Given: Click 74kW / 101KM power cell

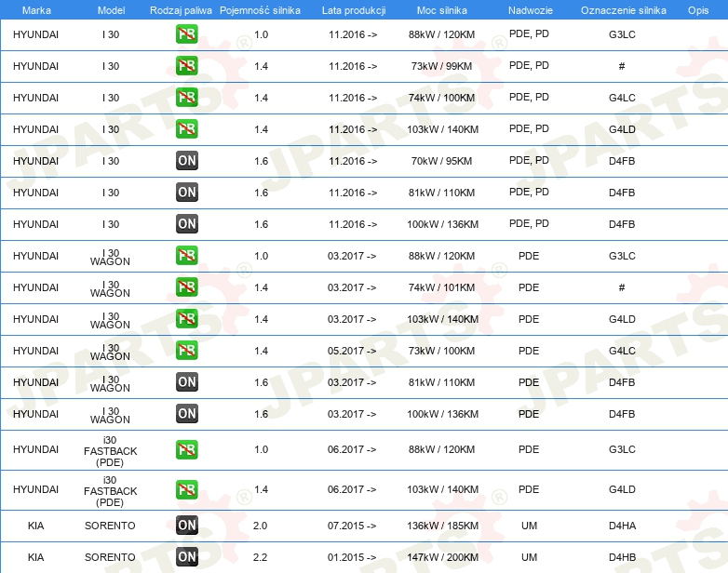Looking at the screenshot, I should pyautogui.click(x=441, y=287).
